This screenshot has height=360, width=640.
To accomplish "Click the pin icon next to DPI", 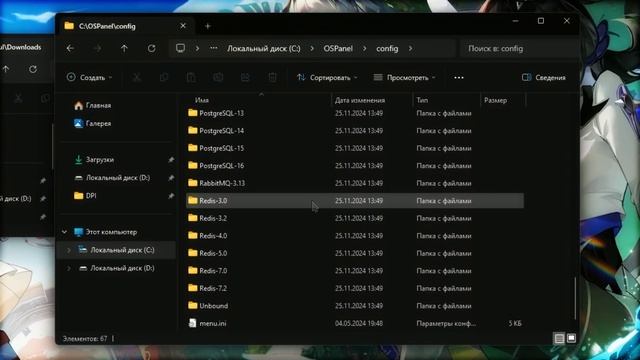I will pyautogui.click(x=171, y=196).
